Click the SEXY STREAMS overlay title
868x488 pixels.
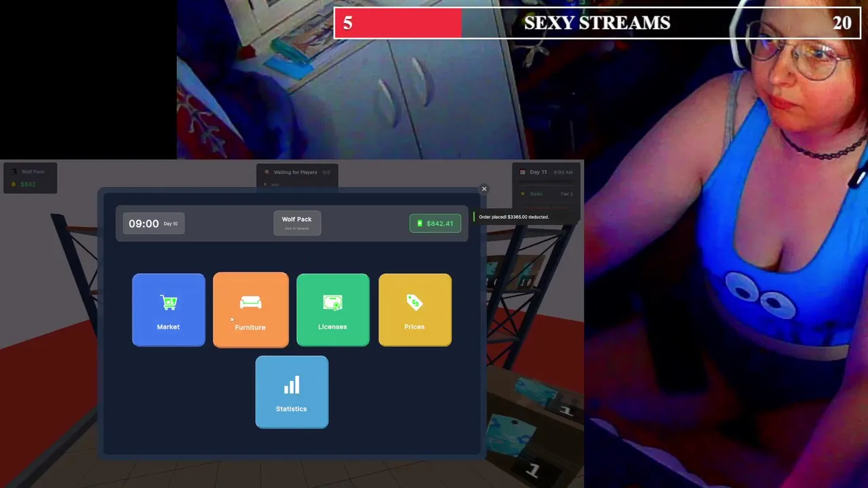[x=597, y=23]
